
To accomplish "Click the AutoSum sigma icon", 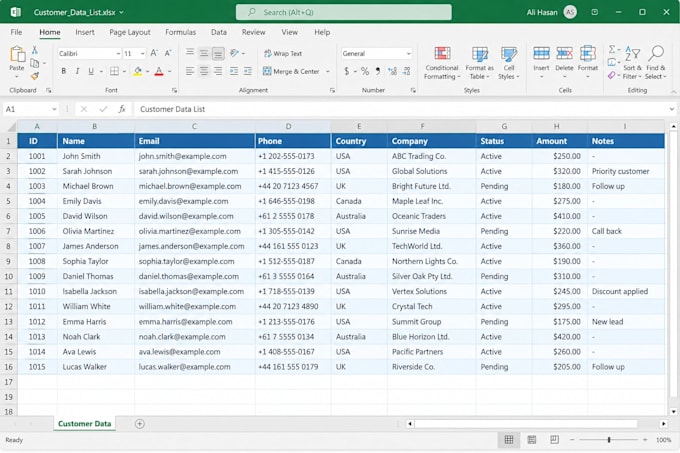I will [x=611, y=49].
